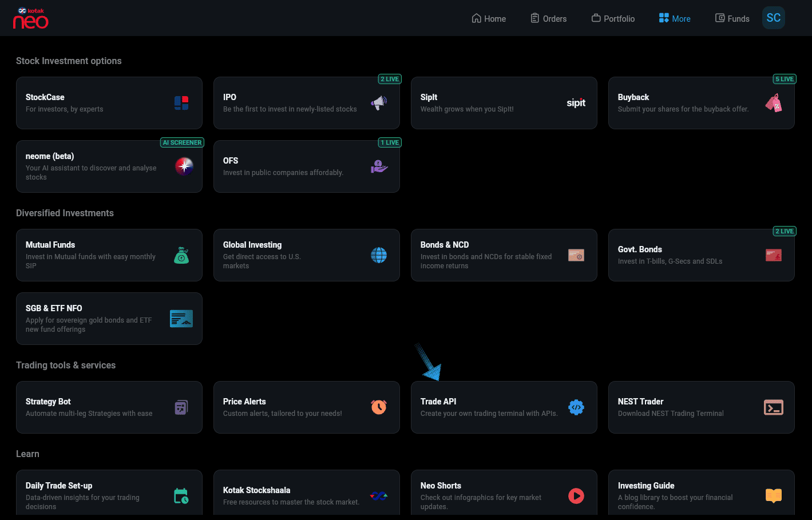The width and height of the screenshot is (812, 520).
Task: Open Strategy Bot tool
Action: [109, 407]
